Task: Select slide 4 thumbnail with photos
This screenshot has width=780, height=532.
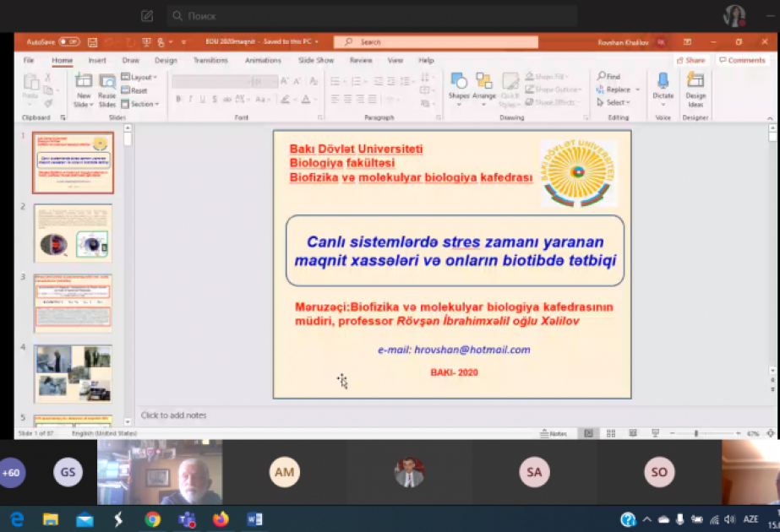Action: [x=74, y=374]
